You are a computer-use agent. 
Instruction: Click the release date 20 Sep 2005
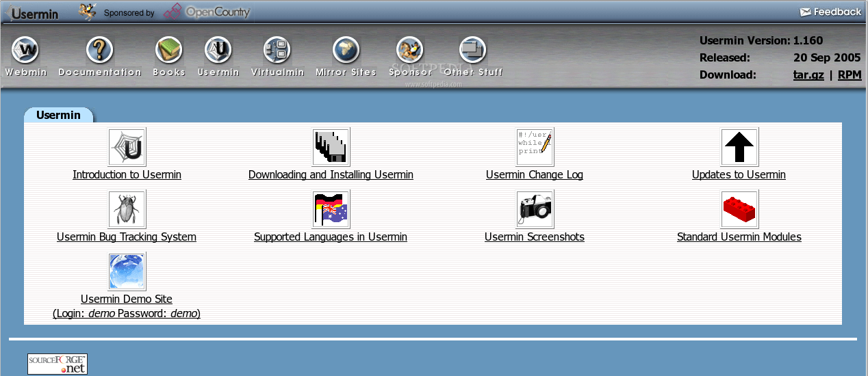pos(827,58)
